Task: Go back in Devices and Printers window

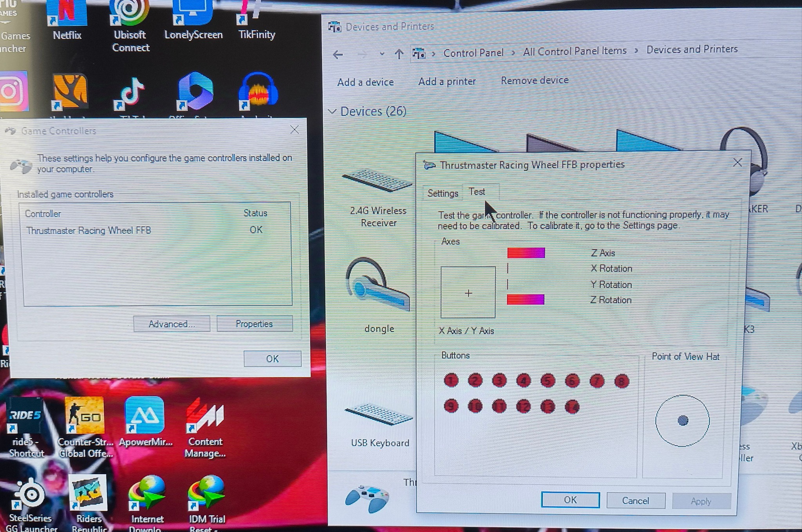Action: [338, 54]
